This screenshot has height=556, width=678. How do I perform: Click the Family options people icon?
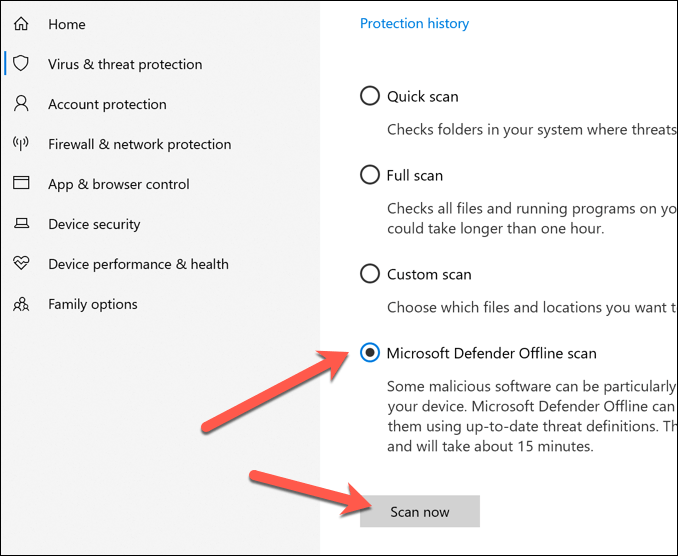[x=20, y=304]
